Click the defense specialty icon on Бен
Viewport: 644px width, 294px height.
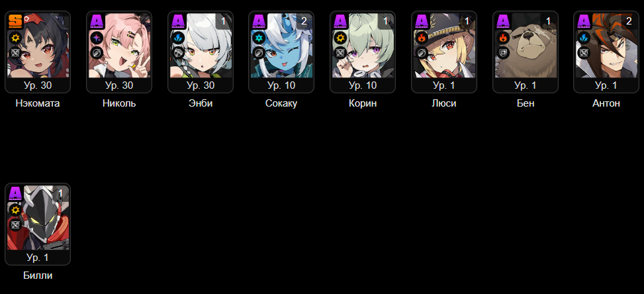[x=503, y=52]
